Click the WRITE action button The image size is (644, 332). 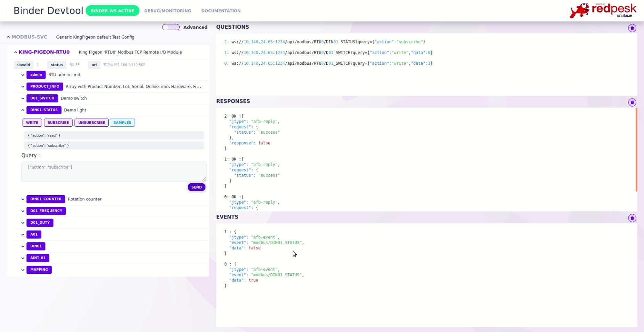32,122
